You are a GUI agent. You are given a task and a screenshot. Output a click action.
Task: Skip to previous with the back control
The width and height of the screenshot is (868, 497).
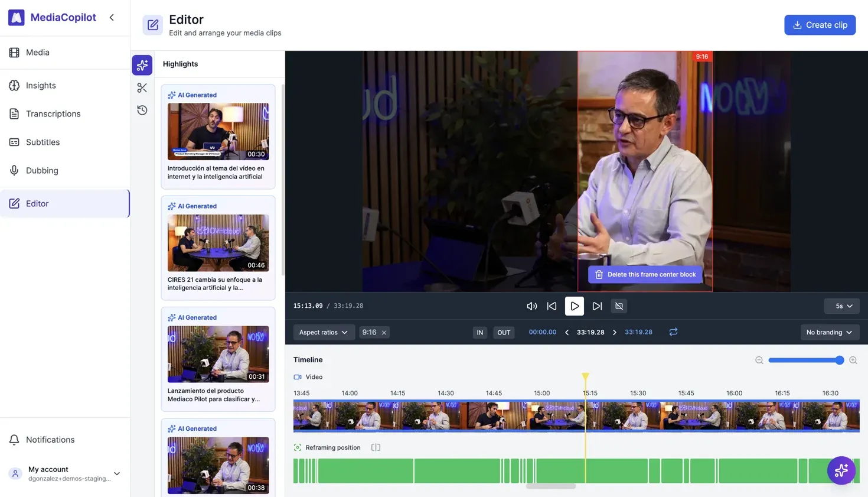tap(552, 306)
